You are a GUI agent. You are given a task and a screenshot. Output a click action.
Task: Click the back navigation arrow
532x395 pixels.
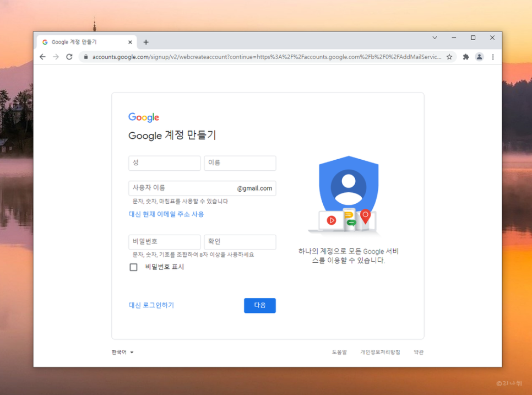(x=42, y=57)
